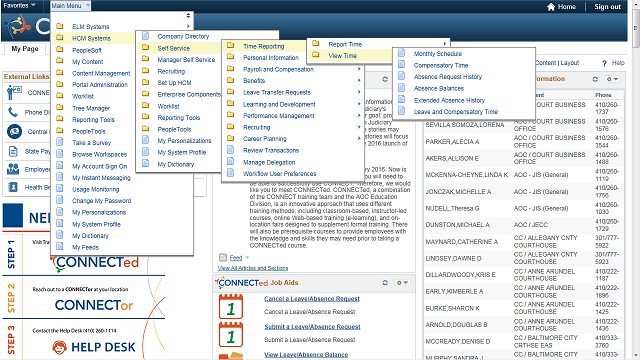Refresh the CONNECTed Job Aids pagelet
The width and height of the screenshot is (640, 360).
[385, 282]
